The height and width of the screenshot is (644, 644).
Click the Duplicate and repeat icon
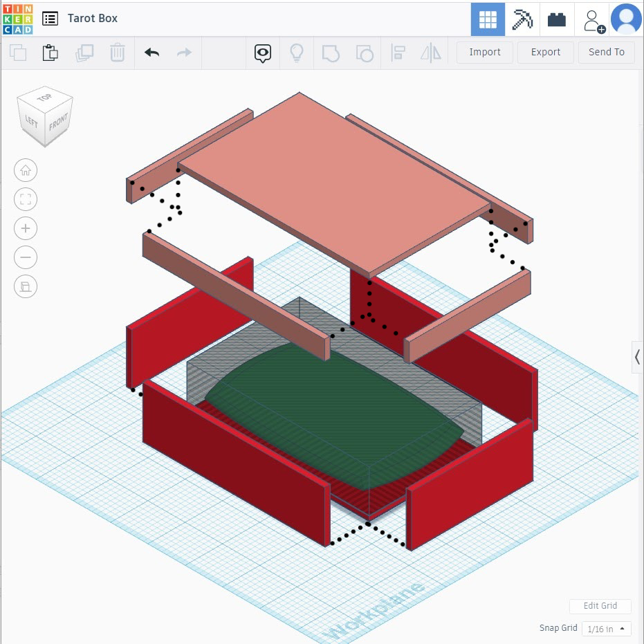84,53
